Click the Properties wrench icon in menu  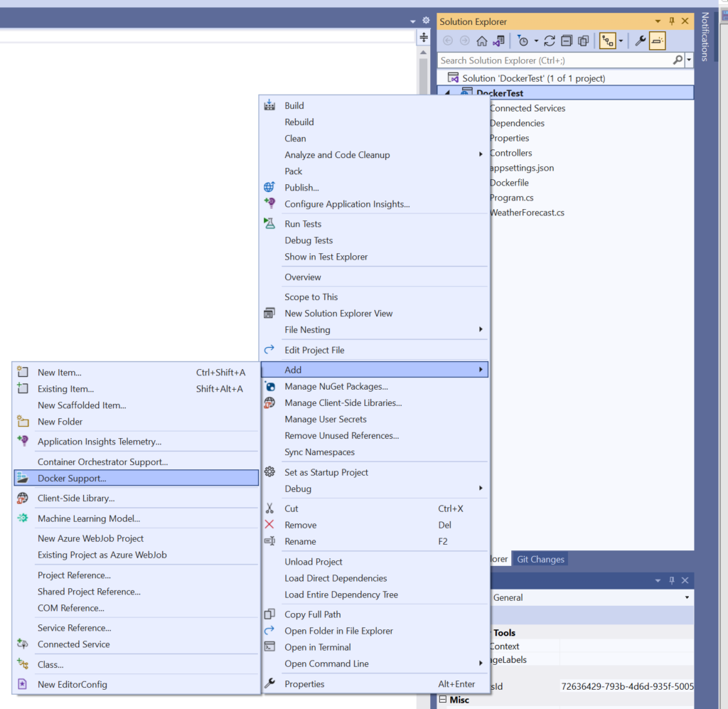point(269,683)
